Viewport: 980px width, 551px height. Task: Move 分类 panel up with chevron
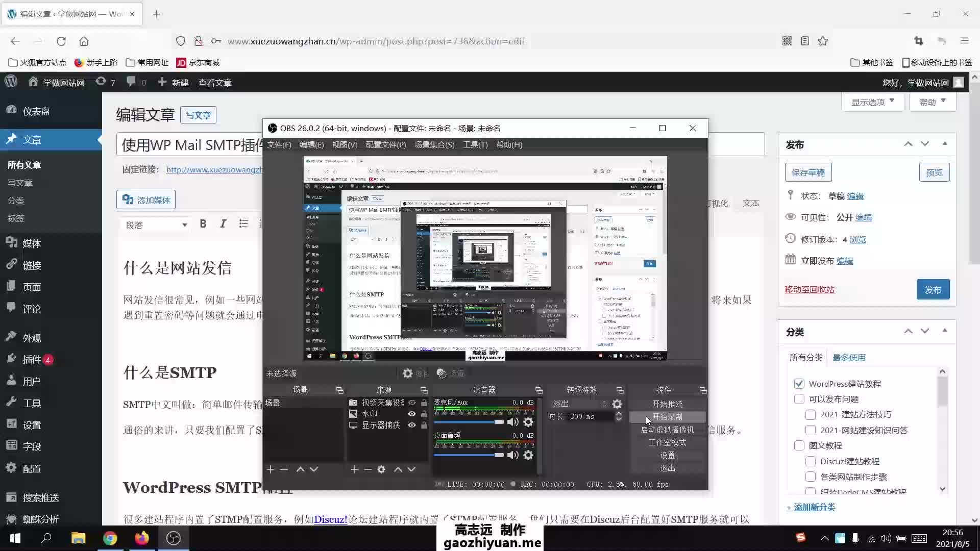(908, 331)
